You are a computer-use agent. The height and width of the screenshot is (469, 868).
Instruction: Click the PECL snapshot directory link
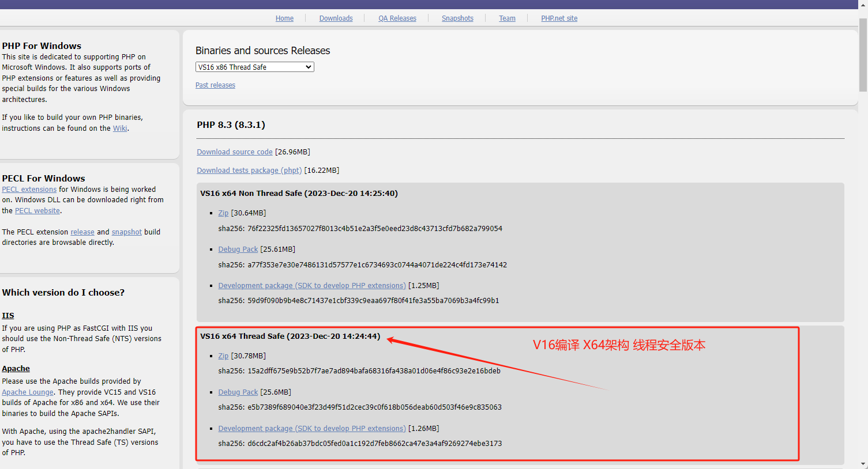[127, 232]
